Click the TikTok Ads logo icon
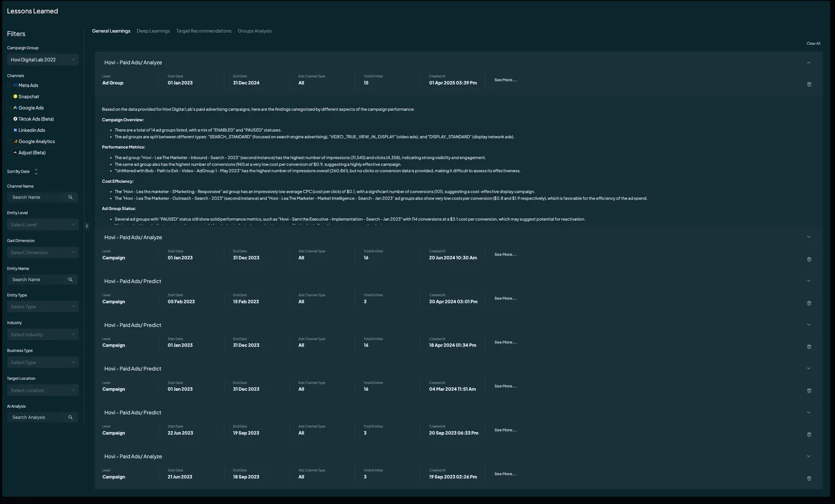The height and width of the screenshot is (504, 835). coord(15,119)
